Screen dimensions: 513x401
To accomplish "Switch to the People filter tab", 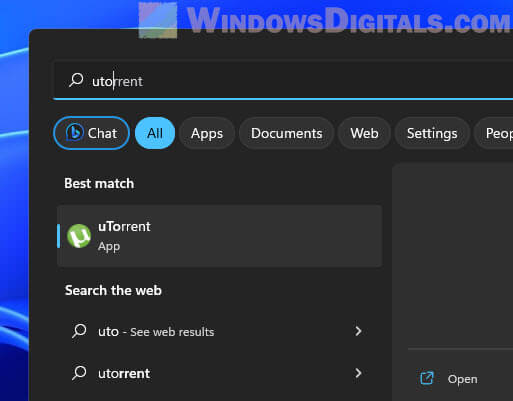I will [x=494, y=133].
